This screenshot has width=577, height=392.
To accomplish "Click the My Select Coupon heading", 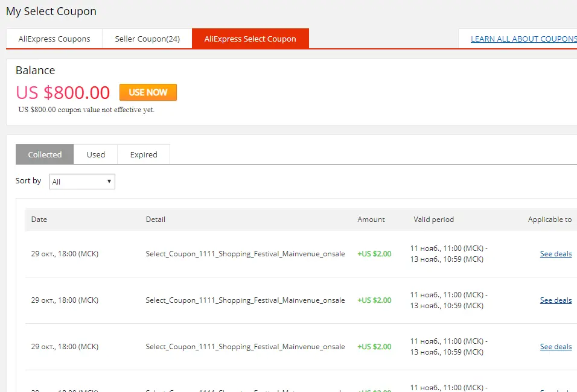I will coord(51,11).
